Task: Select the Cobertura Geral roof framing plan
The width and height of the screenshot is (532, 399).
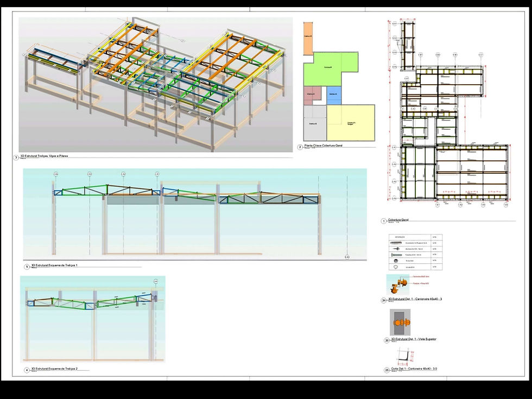Action: click(449, 113)
